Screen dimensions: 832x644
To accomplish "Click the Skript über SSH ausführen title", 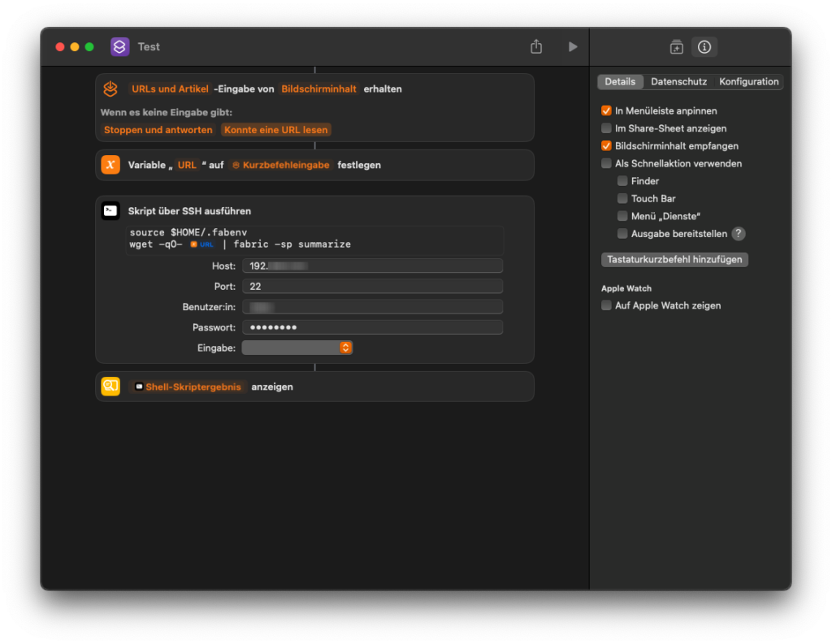I will [x=189, y=211].
